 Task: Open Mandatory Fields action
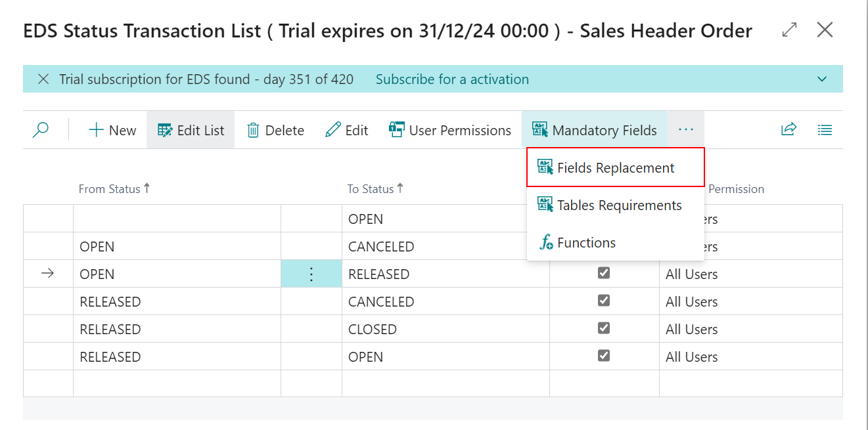[595, 130]
